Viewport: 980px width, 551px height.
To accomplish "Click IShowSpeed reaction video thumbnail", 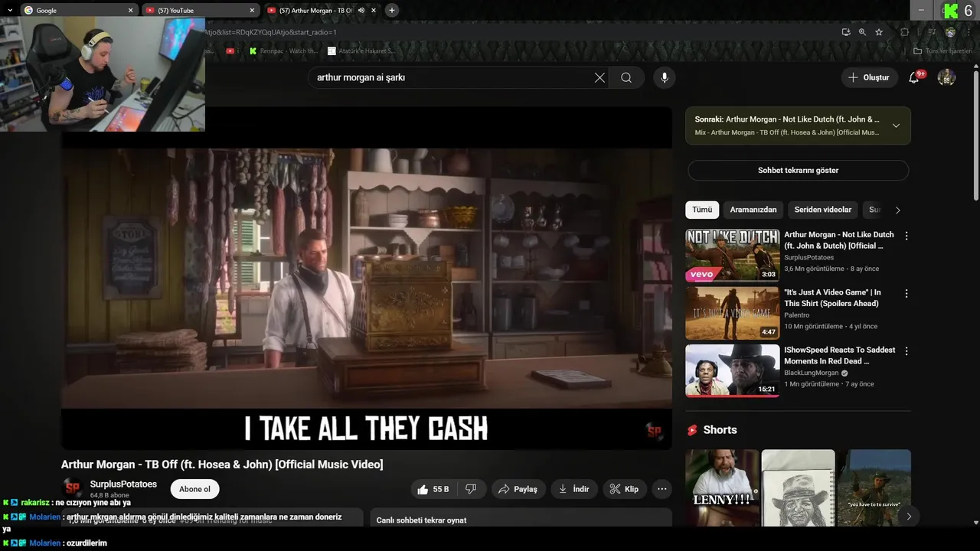I will coord(732,370).
